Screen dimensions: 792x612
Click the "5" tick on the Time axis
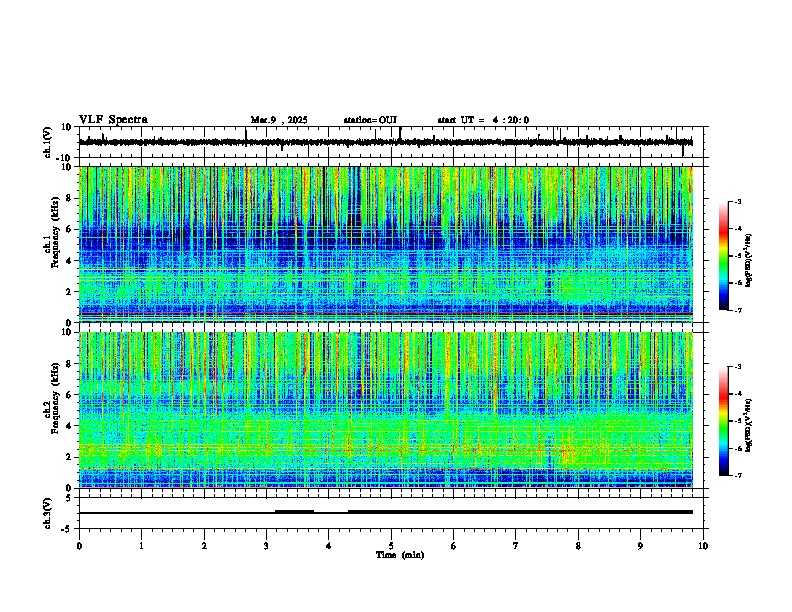click(x=391, y=546)
